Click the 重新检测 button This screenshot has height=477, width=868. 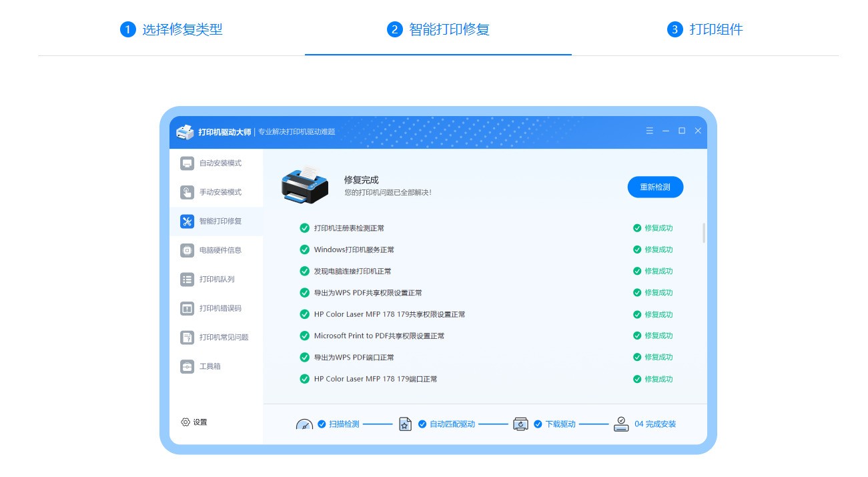click(x=655, y=187)
